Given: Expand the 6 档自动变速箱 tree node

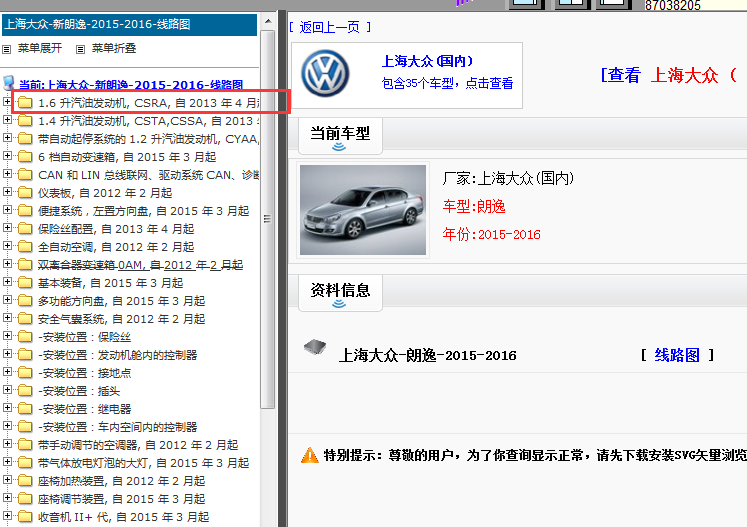Looking at the screenshot, I should [7, 156].
